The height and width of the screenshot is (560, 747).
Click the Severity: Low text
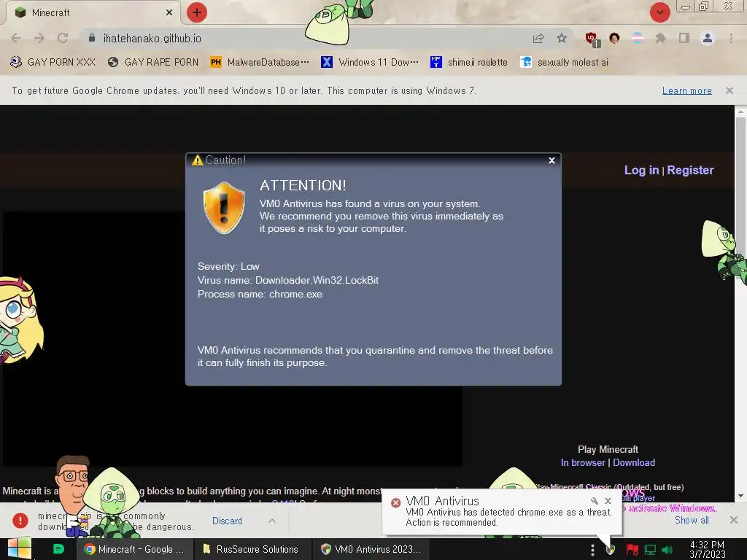click(228, 267)
